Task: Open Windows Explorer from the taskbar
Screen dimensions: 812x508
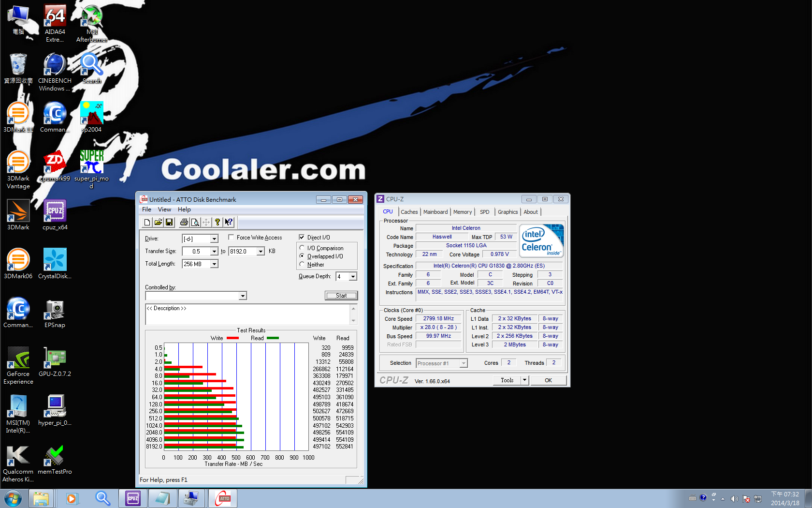Action: (x=41, y=498)
